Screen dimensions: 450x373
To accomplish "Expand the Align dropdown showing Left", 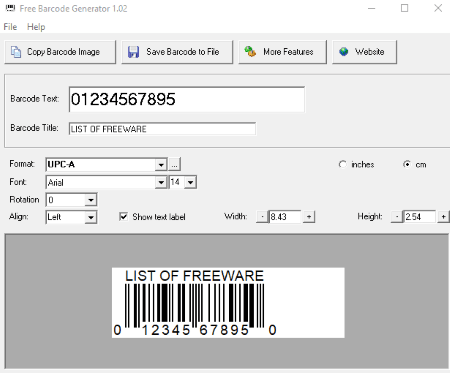I will point(90,217).
